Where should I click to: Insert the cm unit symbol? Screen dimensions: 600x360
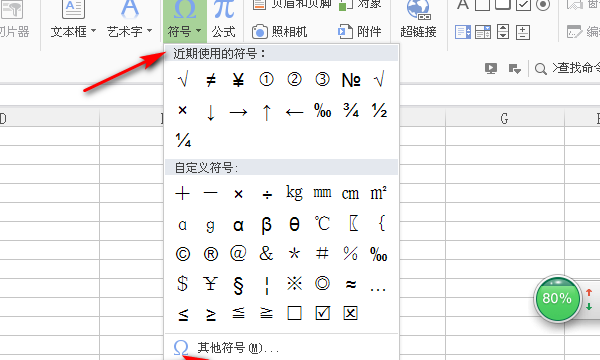coord(350,194)
